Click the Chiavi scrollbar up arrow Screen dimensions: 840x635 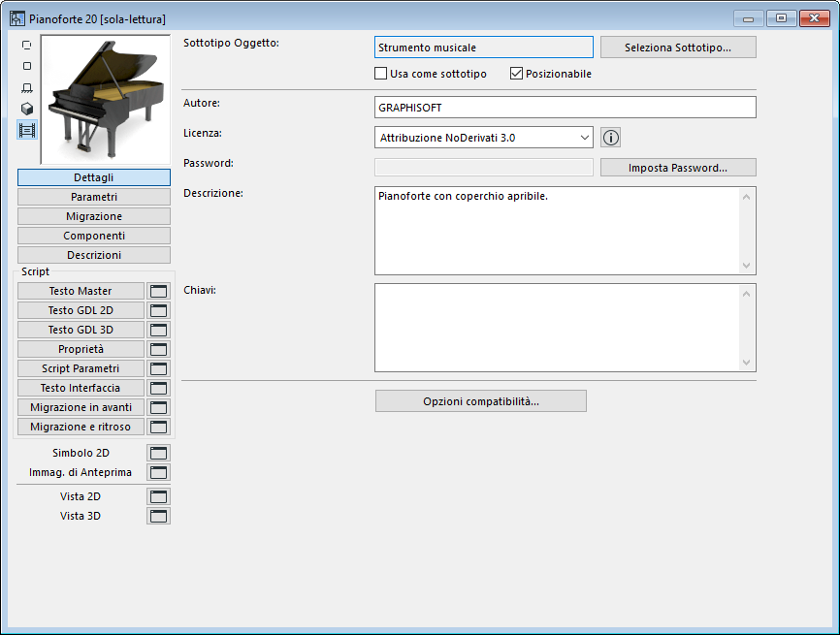point(746,294)
